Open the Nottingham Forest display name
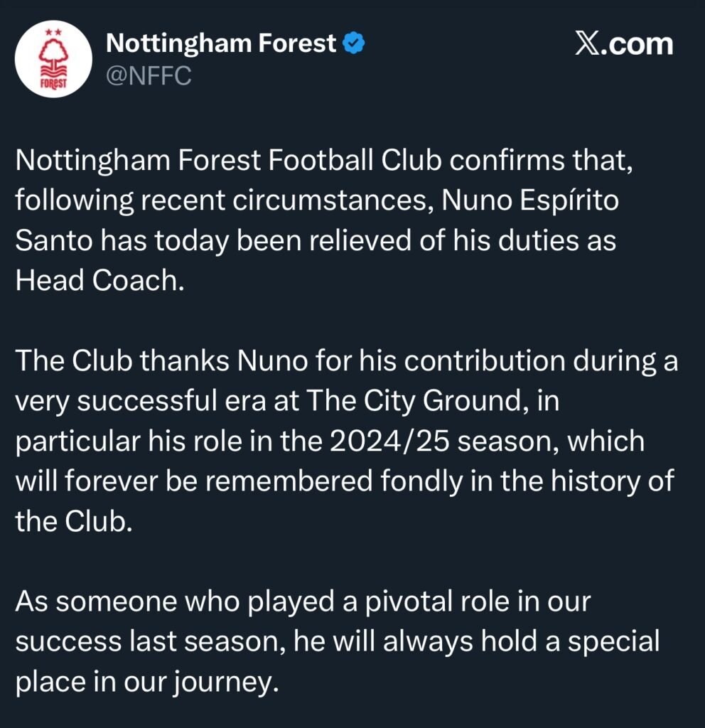 pos(220,45)
